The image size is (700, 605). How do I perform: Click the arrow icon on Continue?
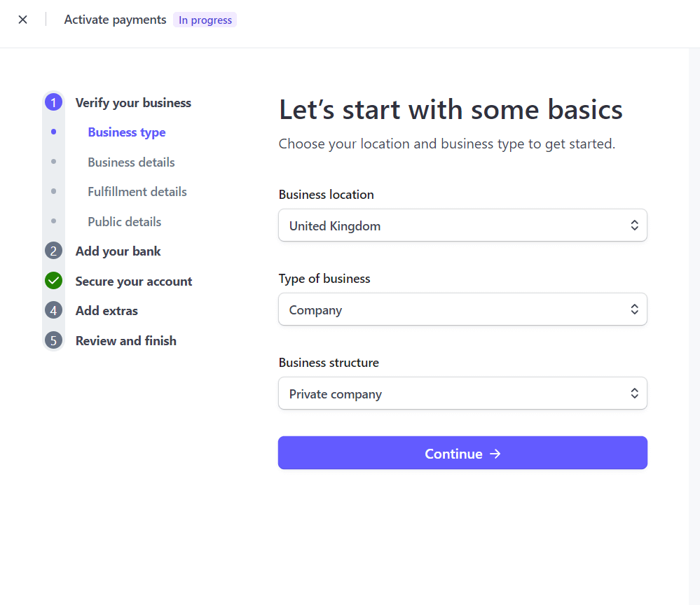click(x=495, y=454)
